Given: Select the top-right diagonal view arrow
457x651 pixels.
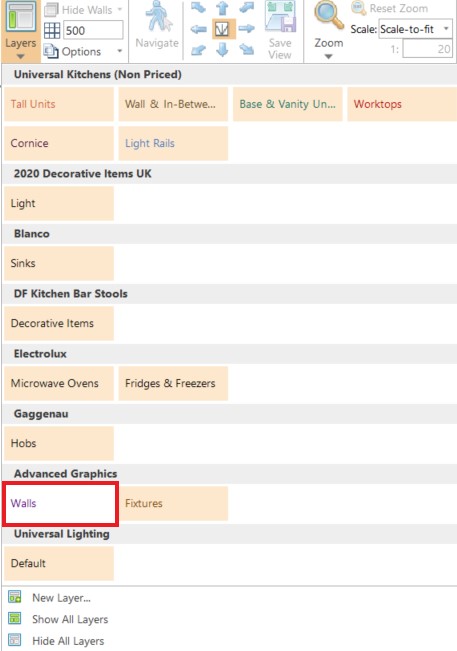Looking at the screenshot, I should [247, 7].
